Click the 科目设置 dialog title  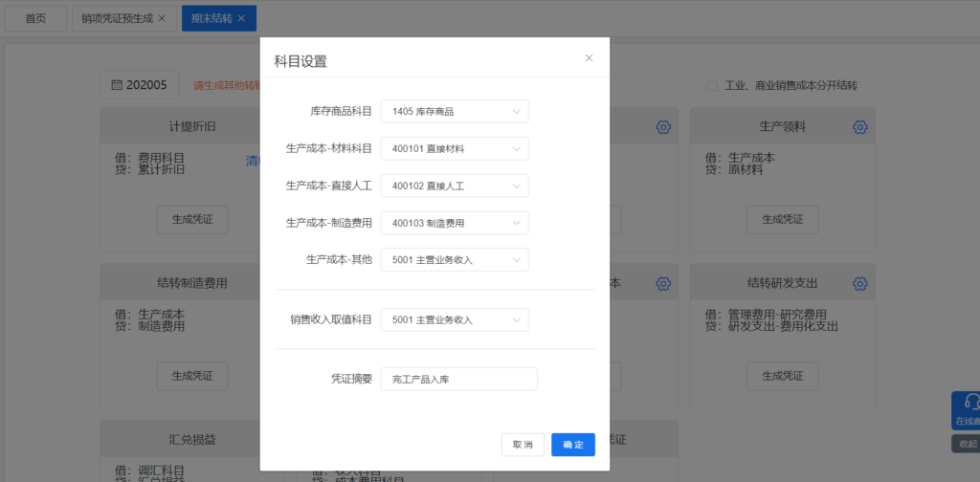301,61
